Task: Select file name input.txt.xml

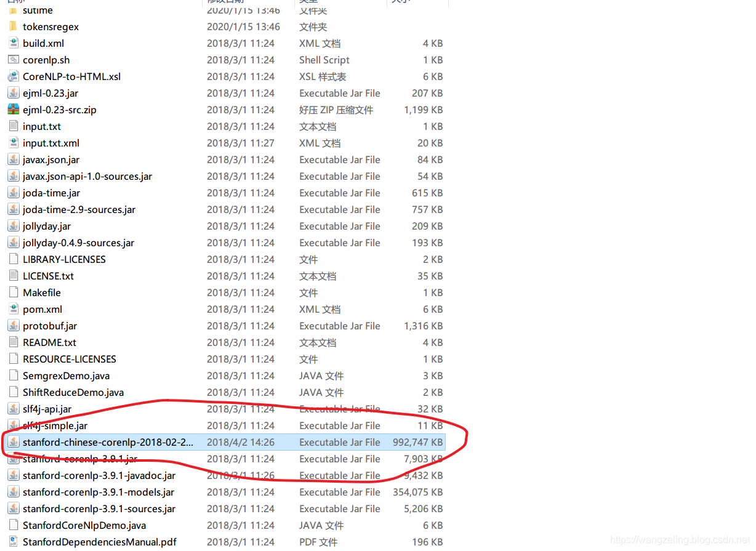Action: (51, 143)
